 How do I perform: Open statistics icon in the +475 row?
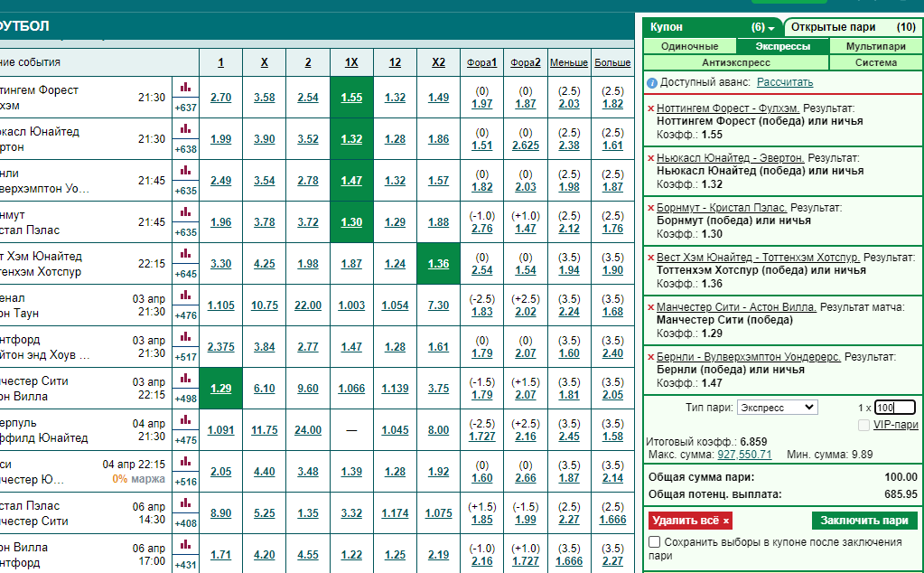(x=186, y=419)
